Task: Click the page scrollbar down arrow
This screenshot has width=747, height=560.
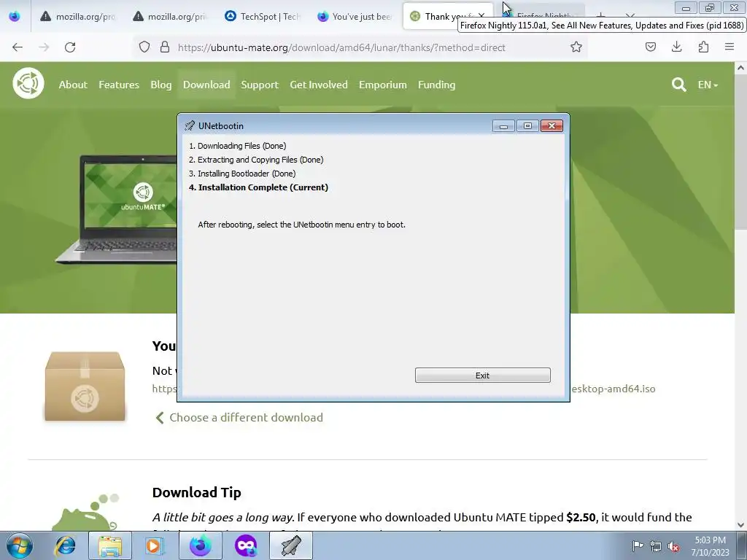Action: [740, 525]
